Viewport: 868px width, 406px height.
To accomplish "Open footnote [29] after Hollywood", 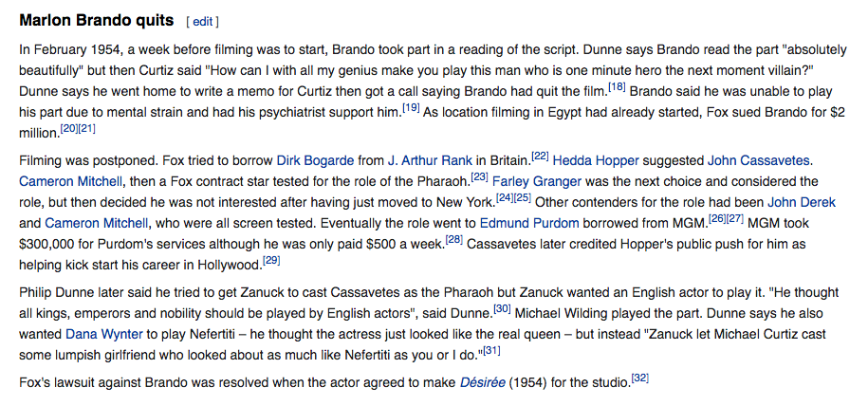I will pyautogui.click(x=271, y=261).
